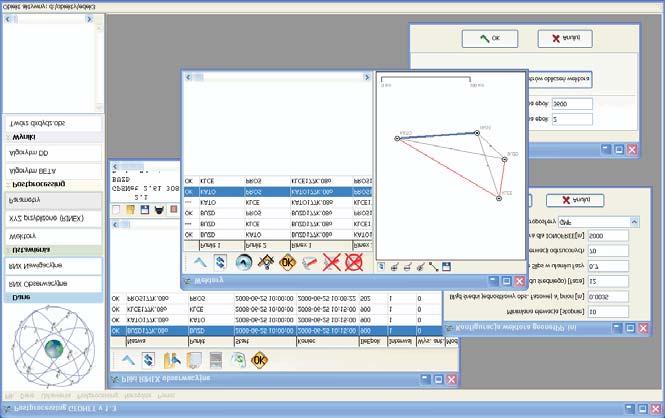Click the right scroll arrow above the Wektory table
This screenshot has height=418, width=665.
[x=367, y=77]
